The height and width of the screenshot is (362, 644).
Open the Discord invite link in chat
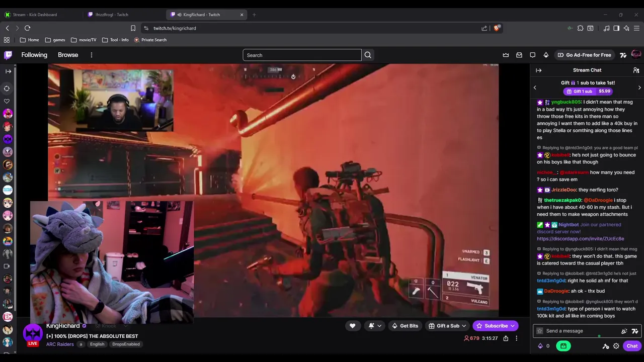tap(580, 239)
